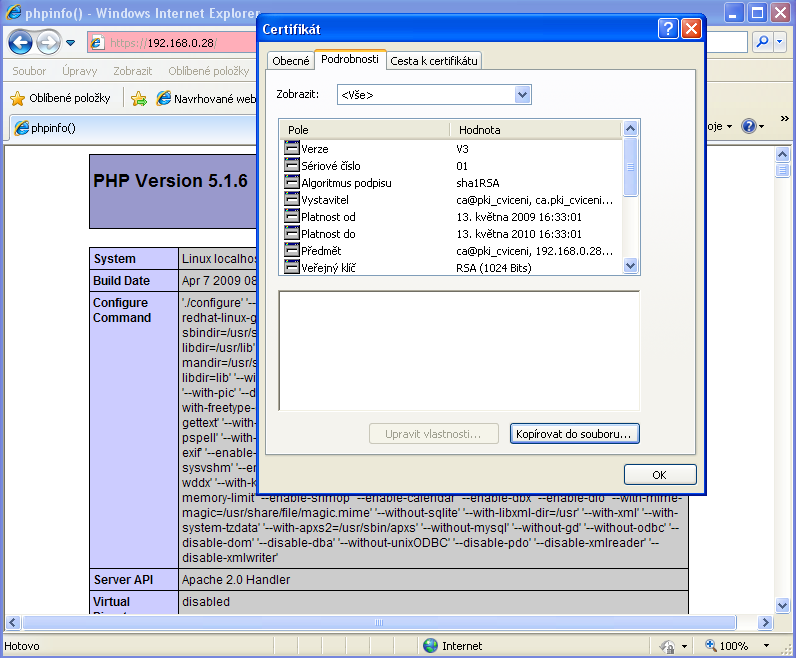Expand the Zobrazit filter dropdown

pyautogui.click(x=522, y=94)
